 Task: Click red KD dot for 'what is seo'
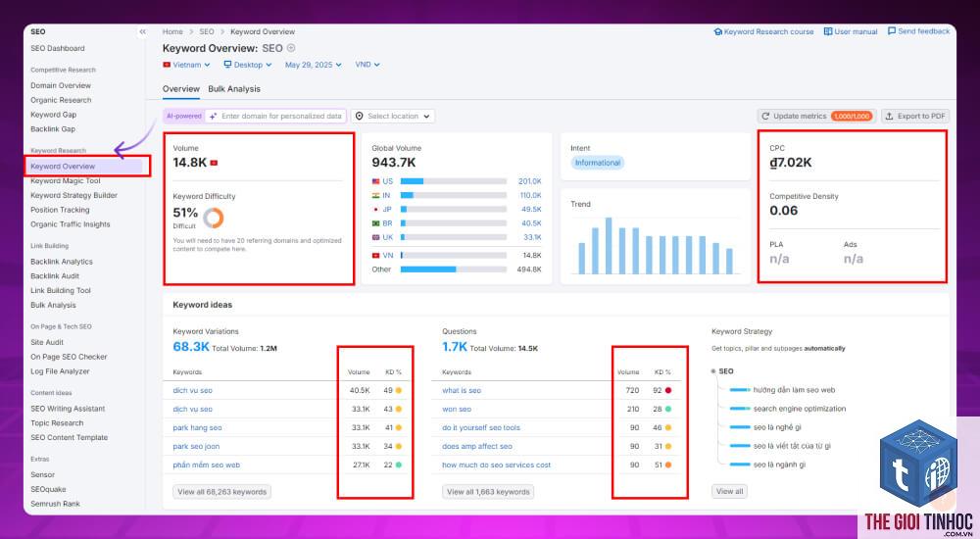(x=668, y=390)
